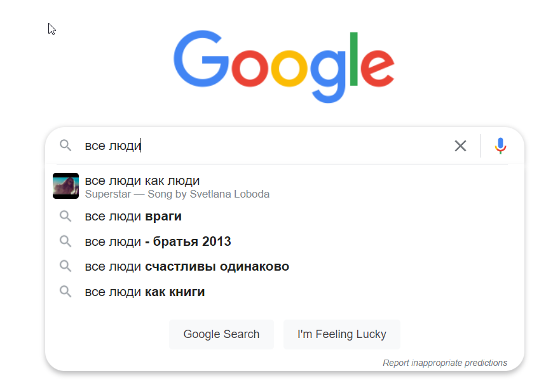
Task: Click the voice search microphone icon
Action: 500,146
